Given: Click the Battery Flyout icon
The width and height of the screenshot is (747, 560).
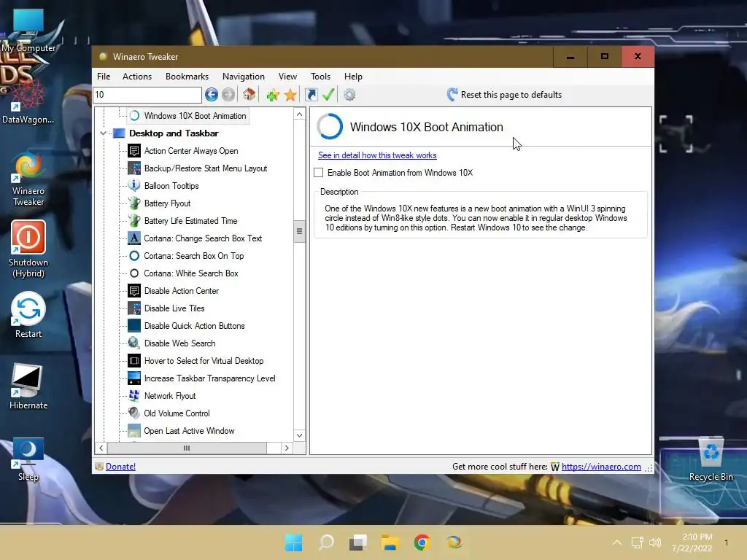Looking at the screenshot, I should [x=134, y=203].
